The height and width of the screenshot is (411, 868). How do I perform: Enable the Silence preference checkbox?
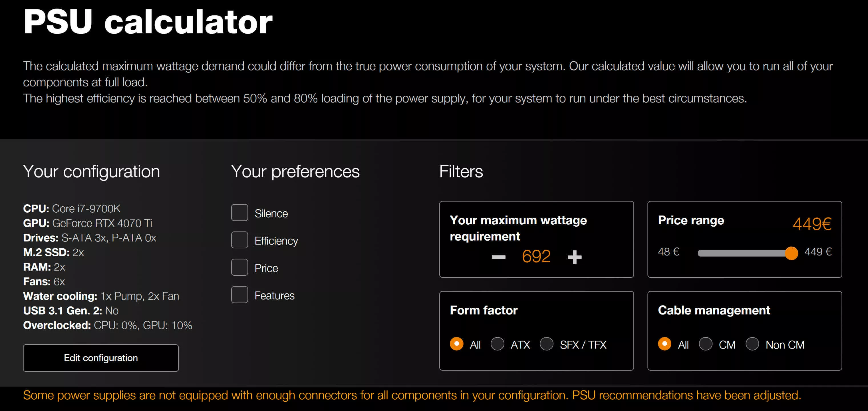pyautogui.click(x=239, y=213)
